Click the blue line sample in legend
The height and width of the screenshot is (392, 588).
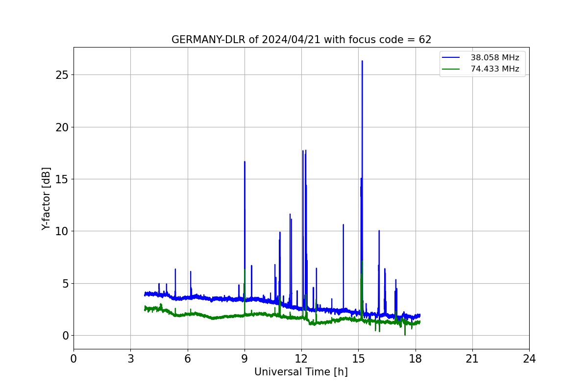tap(451, 58)
